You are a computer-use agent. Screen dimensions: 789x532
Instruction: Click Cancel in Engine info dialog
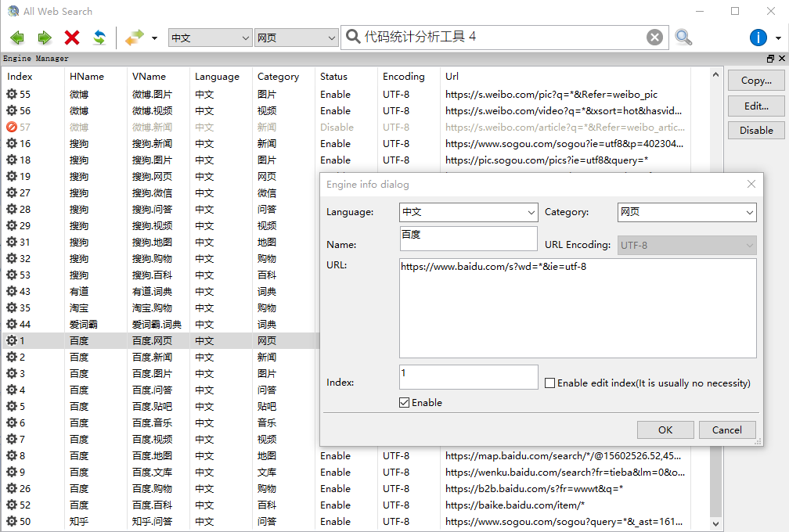coord(727,430)
